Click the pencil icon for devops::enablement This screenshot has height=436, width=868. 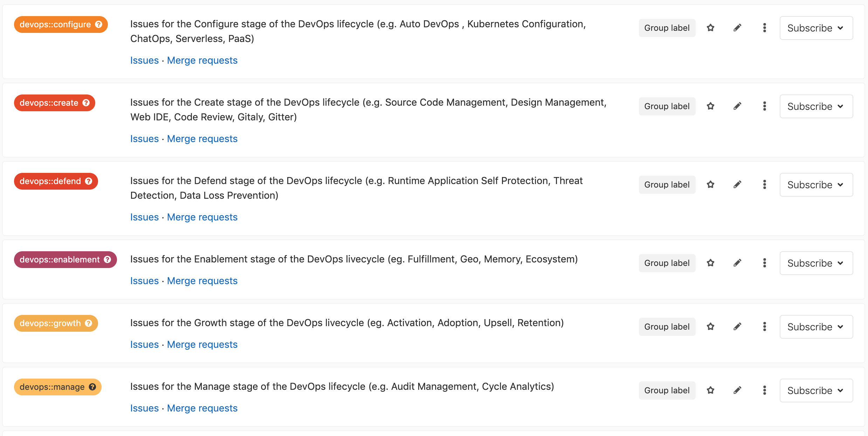(737, 263)
